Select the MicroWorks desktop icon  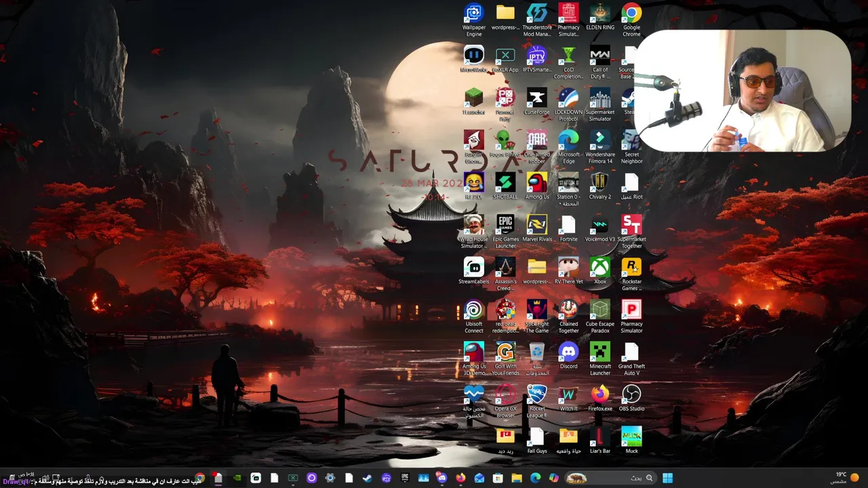(474, 59)
